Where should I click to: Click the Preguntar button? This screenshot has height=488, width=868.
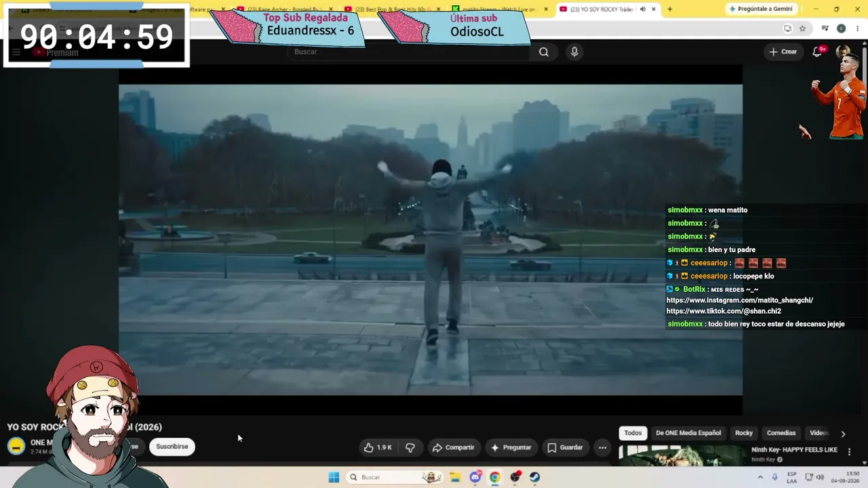click(x=511, y=447)
